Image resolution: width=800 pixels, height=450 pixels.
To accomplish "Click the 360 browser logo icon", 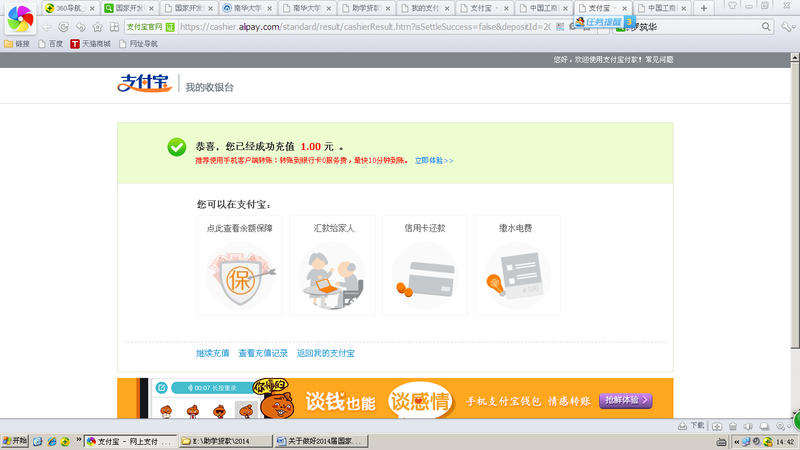I will [20, 18].
